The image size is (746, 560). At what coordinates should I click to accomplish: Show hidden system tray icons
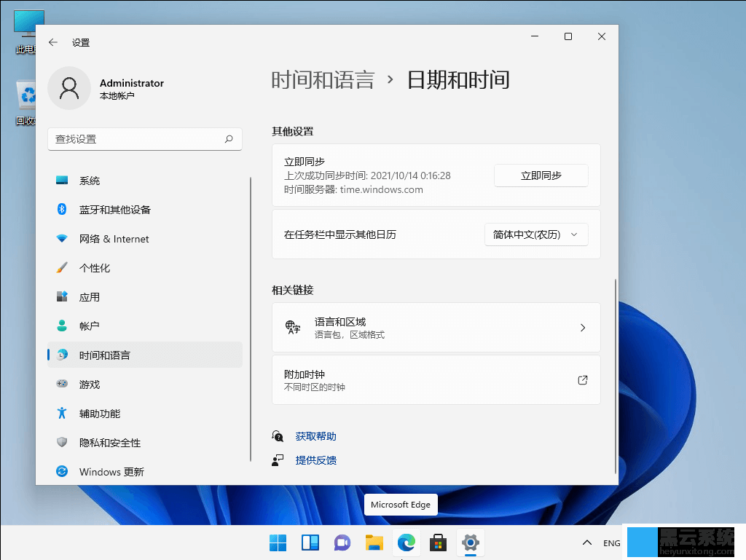(586, 543)
